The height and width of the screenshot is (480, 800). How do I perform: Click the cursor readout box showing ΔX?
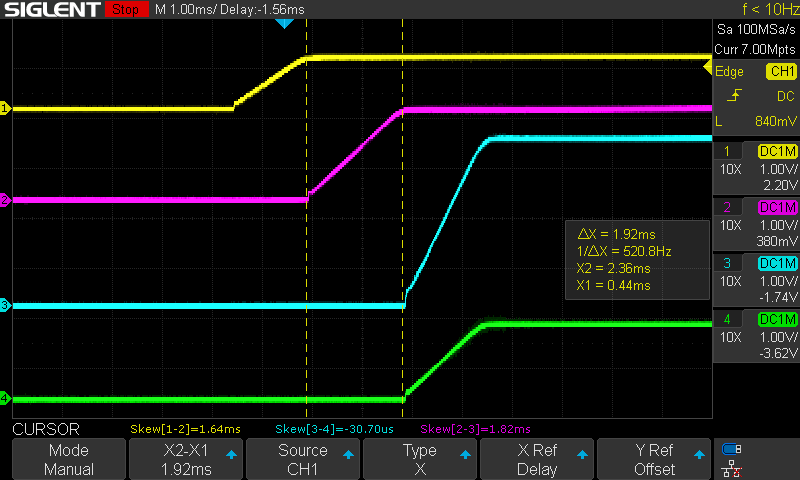click(637, 259)
